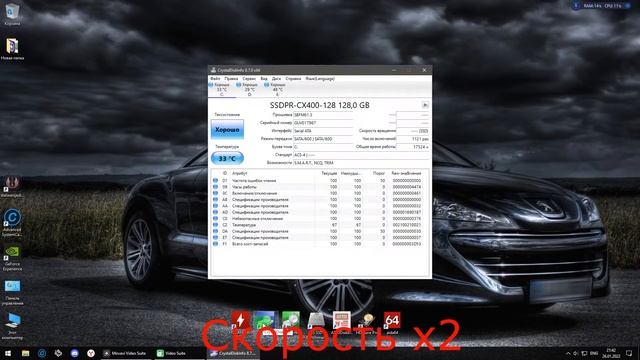Image resolution: width=640 pixels, height=360 pixels.
Task: Open the Новая папка desktop folder
Action: 12,49
